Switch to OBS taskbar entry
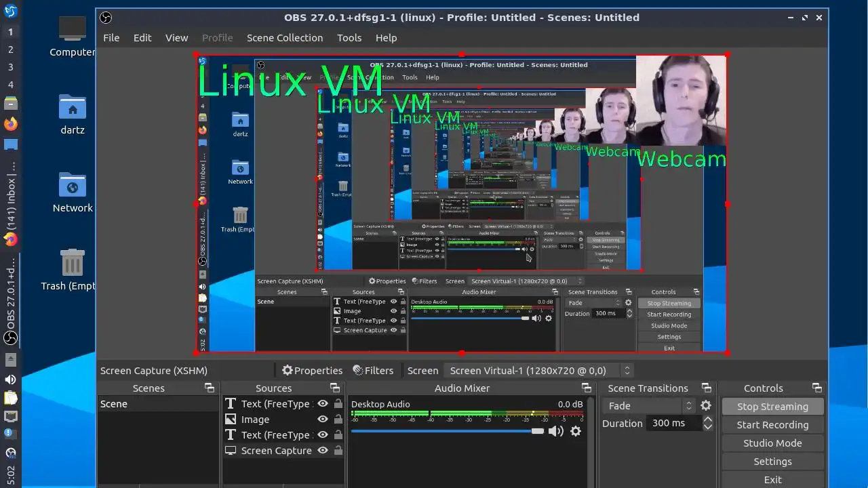Viewport: 868px width, 488px height. [x=10, y=302]
